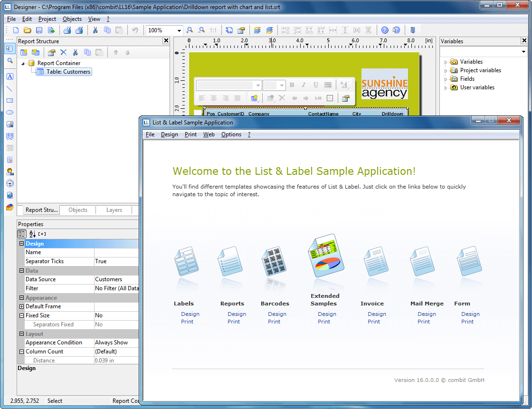Image resolution: width=532 pixels, height=409 pixels.
Task: Collapse the Design property group
Action: coord(21,243)
